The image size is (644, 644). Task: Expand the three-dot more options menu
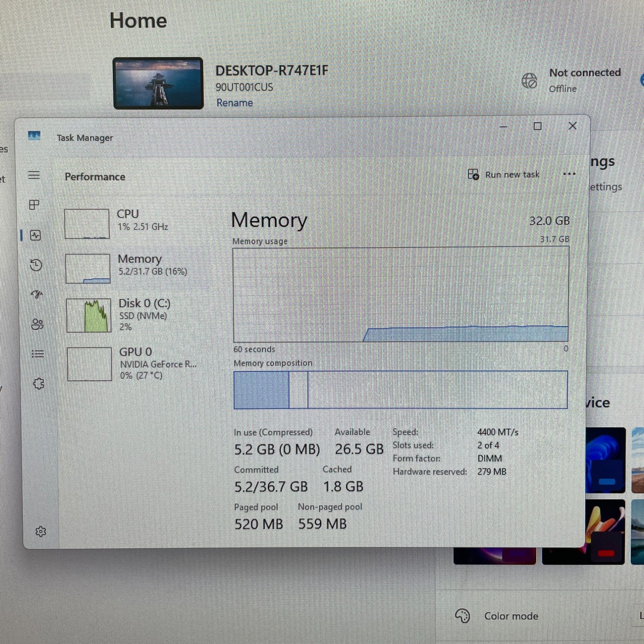pos(569,174)
